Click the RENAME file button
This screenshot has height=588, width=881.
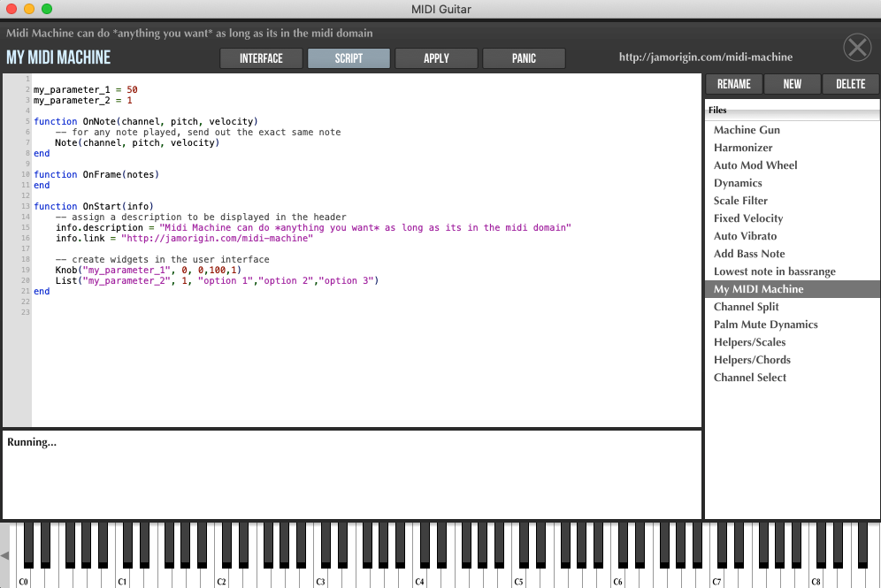734,84
